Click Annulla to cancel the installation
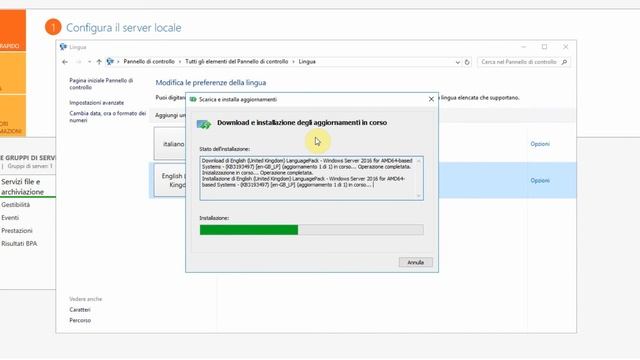Image resolution: width=640 pixels, height=360 pixels. [416, 262]
